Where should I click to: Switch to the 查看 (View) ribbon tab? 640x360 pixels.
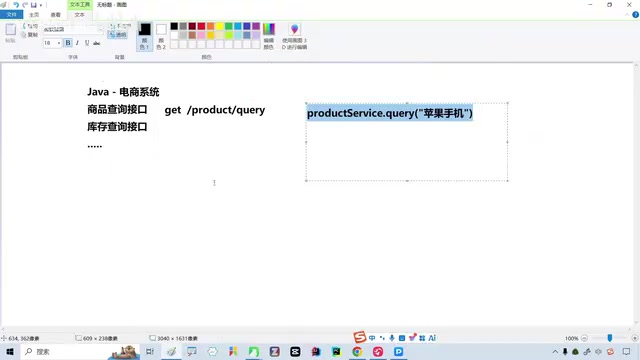[x=56, y=15]
